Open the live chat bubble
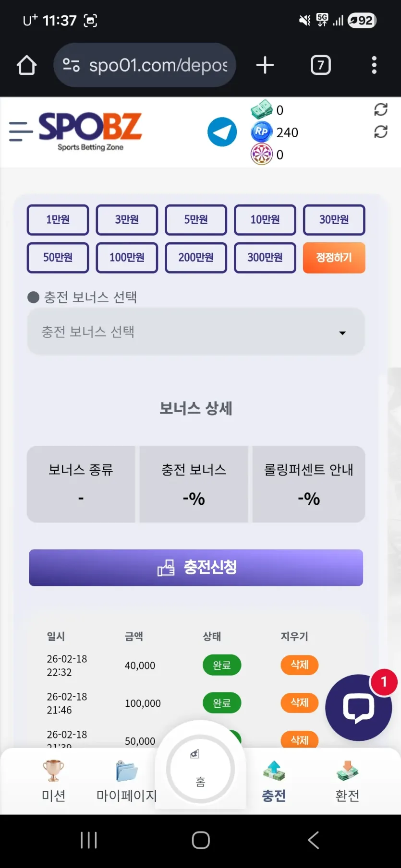Image resolution: width=401 pixels, height=868 pixels. click(x=358, y=707)
